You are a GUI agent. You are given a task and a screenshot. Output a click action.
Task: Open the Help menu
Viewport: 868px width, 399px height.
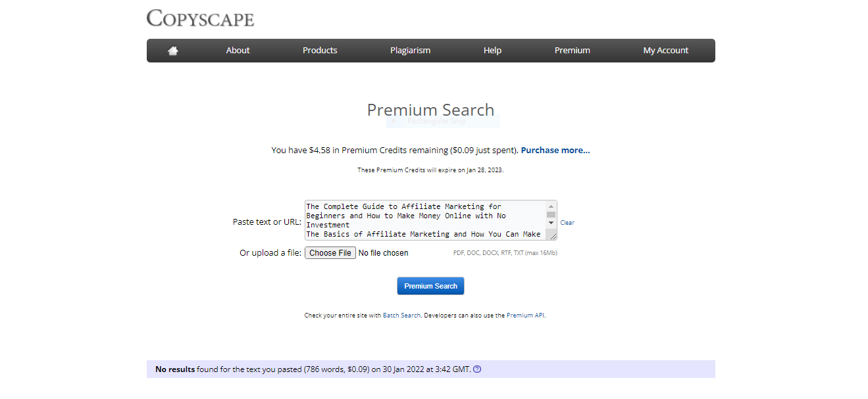pyautogui.click(x=492, y=50)
